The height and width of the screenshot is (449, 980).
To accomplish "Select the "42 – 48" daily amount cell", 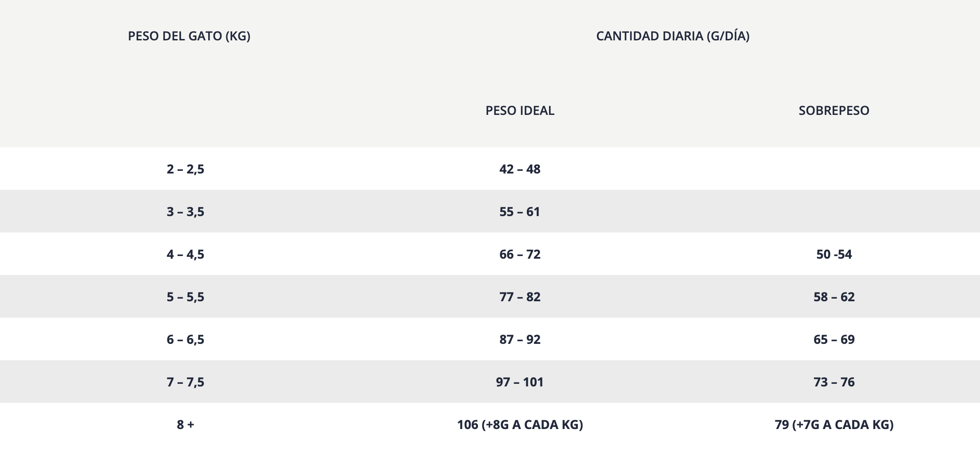I will click(x=520, y=169).
